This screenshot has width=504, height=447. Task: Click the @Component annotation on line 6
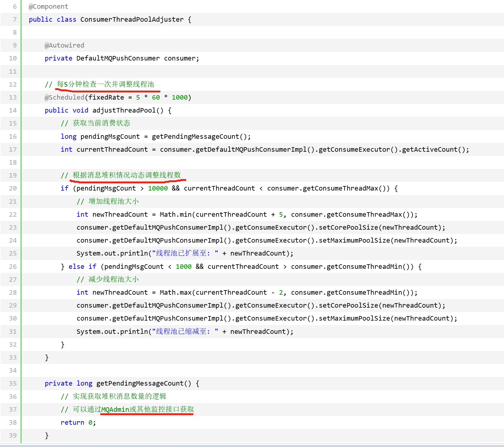click(x=48, y=7)
